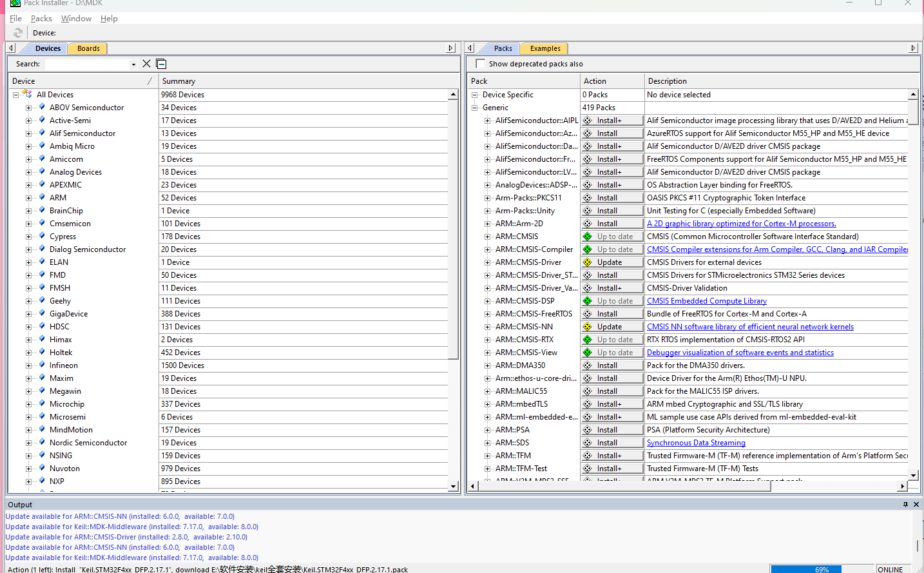Open the Packs menu
This screenshot has width=924, height=573.
[x=41, y=19]
